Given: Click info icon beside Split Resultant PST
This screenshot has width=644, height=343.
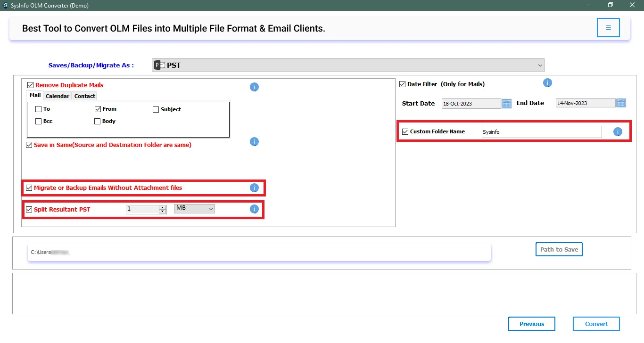Looking at the screenshot, I should (254, 209).
